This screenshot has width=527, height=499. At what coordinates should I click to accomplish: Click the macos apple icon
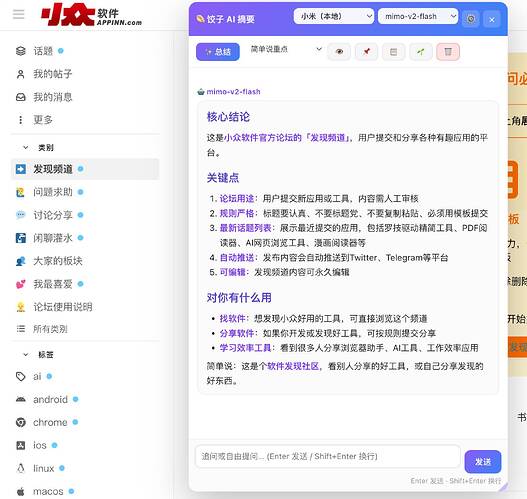(21, 492)
